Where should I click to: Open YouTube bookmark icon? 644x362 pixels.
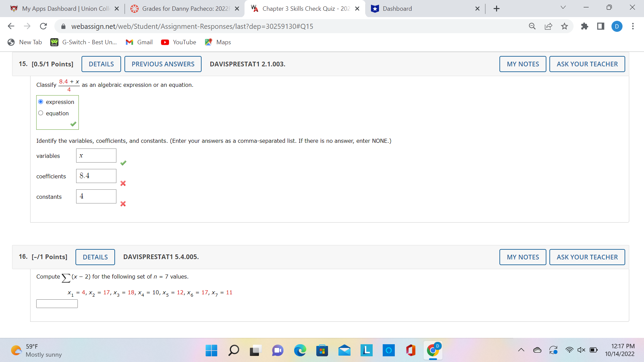165,42
